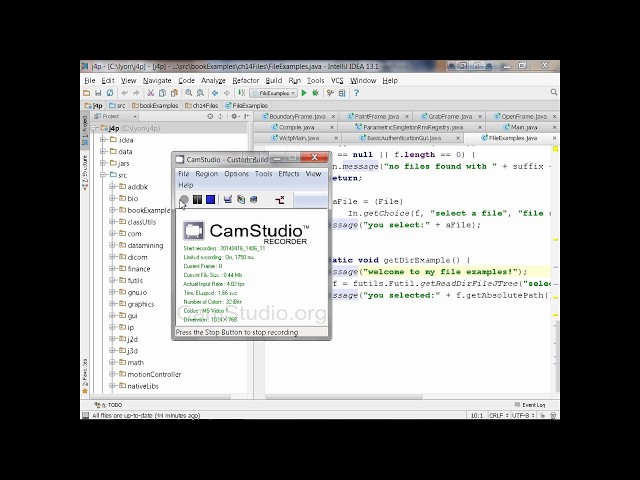Open the VCS menu in IntelliJ

337,80
